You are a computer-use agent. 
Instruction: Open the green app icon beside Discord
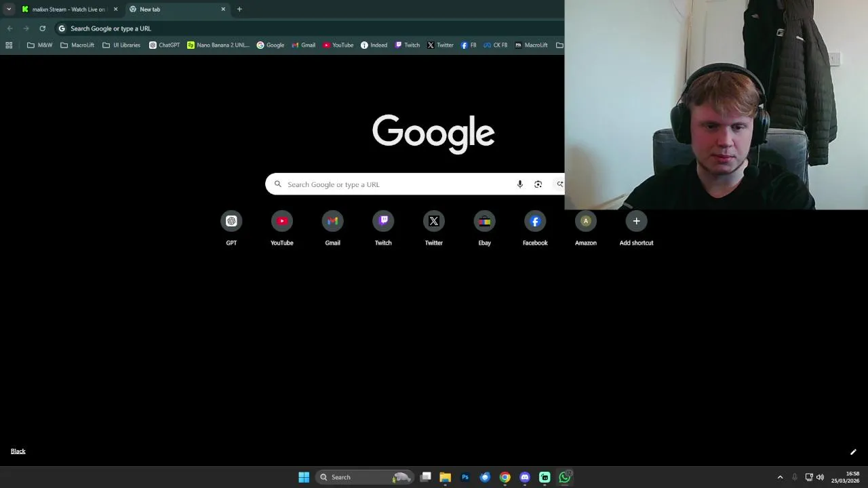click(x=545, y=477)
